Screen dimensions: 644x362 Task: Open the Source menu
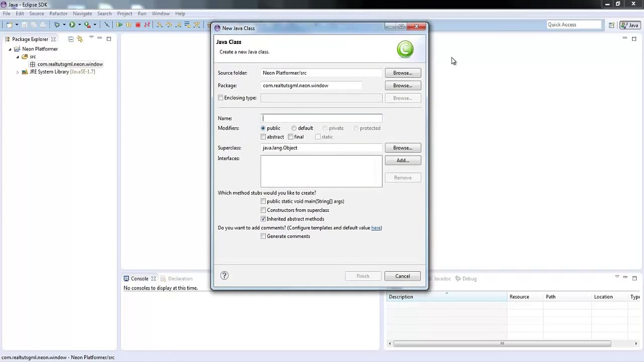(37, 13)
